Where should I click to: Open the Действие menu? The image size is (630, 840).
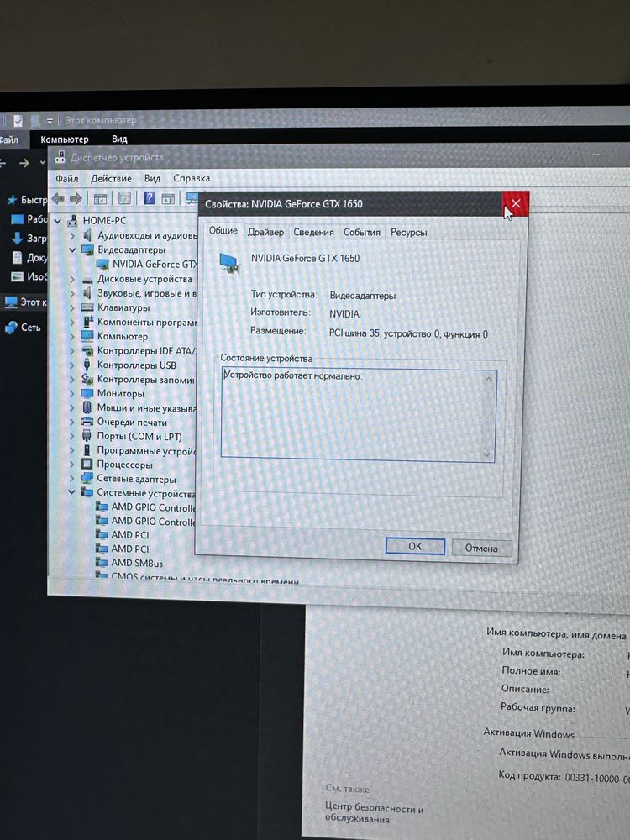(x=111, y=178)
